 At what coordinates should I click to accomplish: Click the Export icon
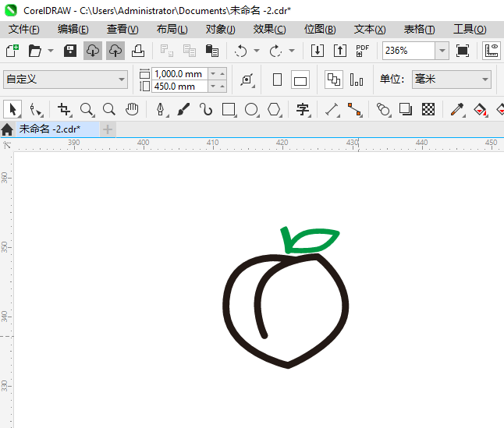click(340, 51)
